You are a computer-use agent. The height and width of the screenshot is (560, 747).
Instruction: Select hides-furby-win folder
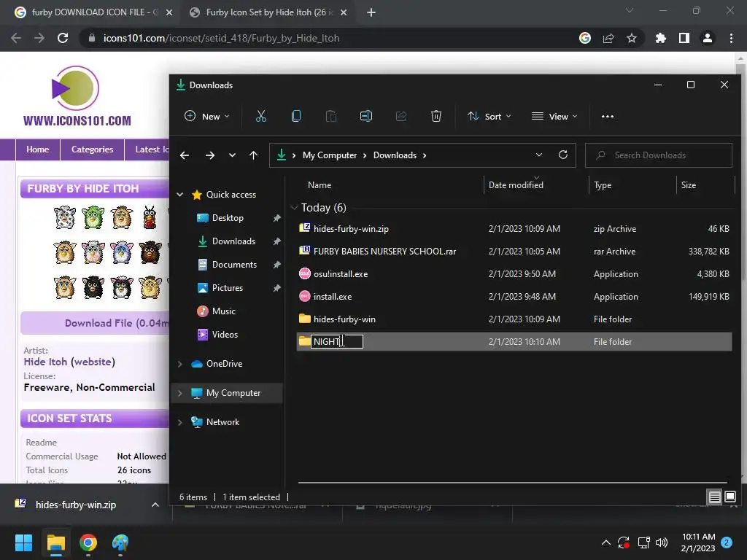pyautogui.click(x=514, y=319)
